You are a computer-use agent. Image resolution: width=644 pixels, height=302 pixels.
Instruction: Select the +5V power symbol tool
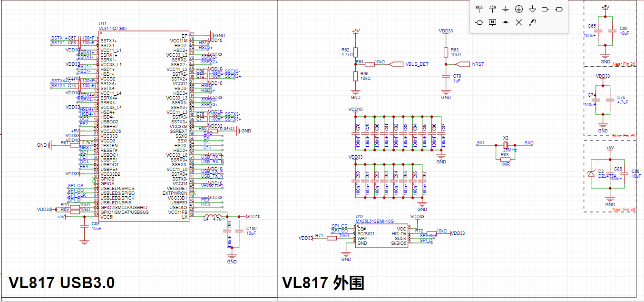tap(493, 9)
